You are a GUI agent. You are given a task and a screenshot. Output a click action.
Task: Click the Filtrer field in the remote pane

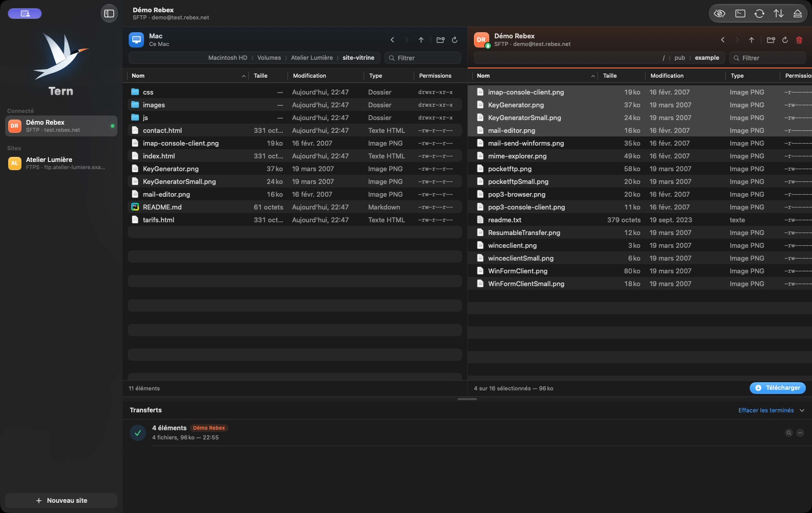[x=768, y=58]
